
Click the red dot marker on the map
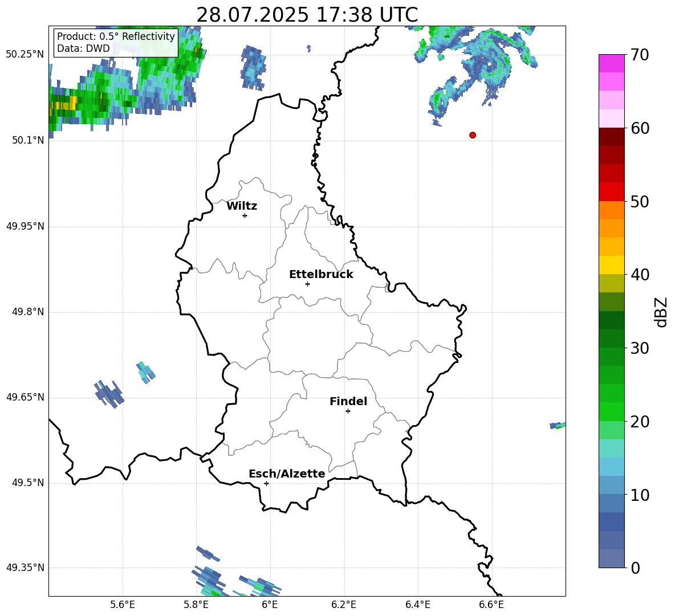coord(473,135)
